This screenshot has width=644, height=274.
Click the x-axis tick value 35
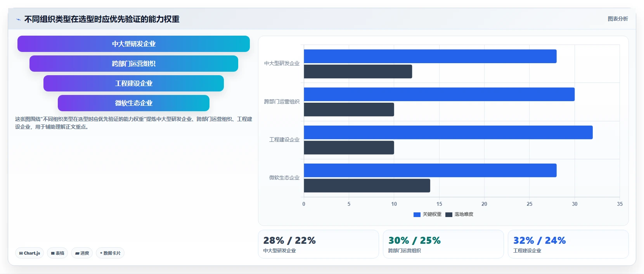click(620, 204)
